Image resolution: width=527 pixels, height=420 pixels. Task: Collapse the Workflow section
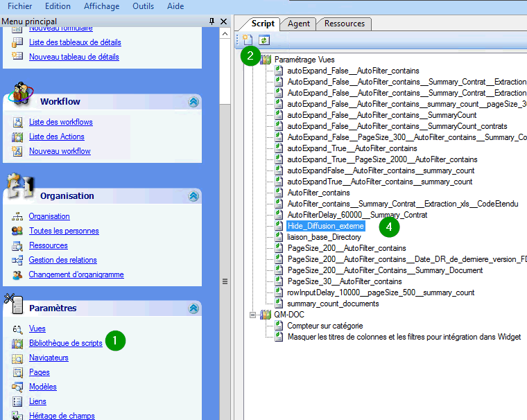193,102
